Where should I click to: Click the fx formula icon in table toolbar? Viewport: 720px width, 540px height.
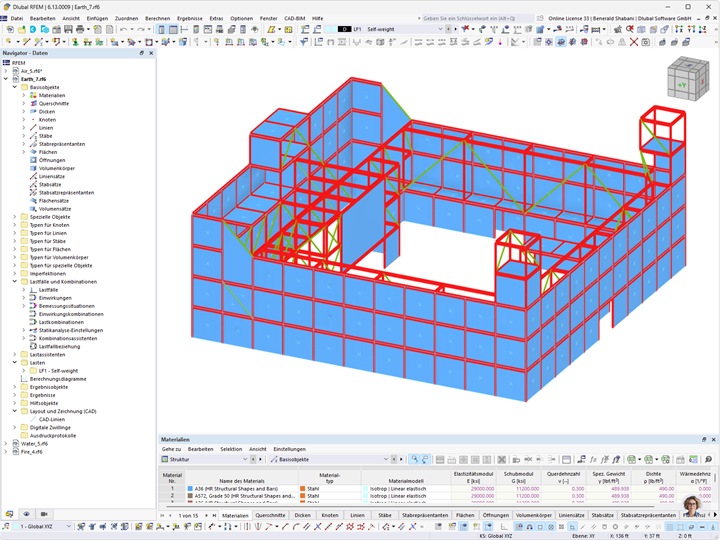593,459
